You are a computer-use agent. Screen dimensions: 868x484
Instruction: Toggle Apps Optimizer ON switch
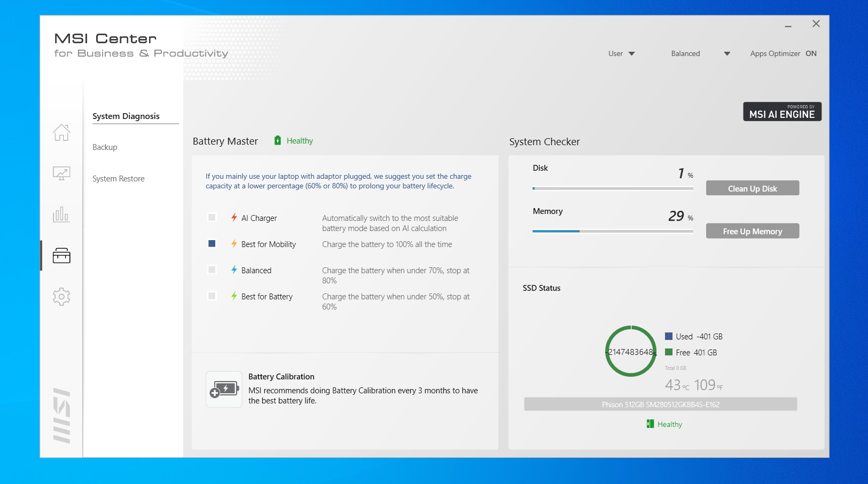pyautogui.click(x=811, y=53)
